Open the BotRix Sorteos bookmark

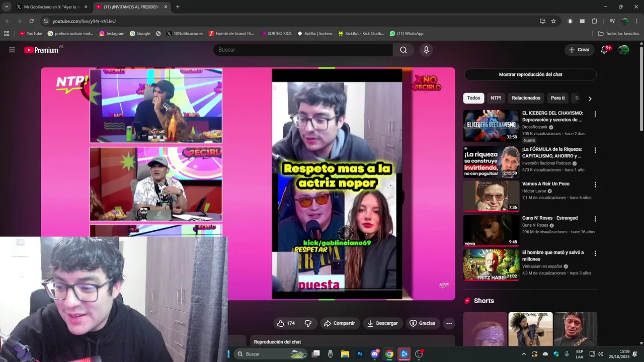[315, 34]
